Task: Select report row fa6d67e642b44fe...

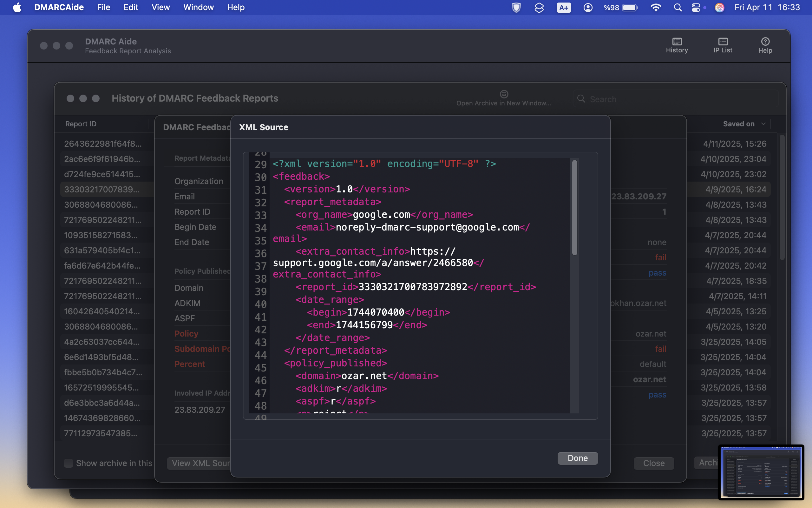Action: (102, 265)
